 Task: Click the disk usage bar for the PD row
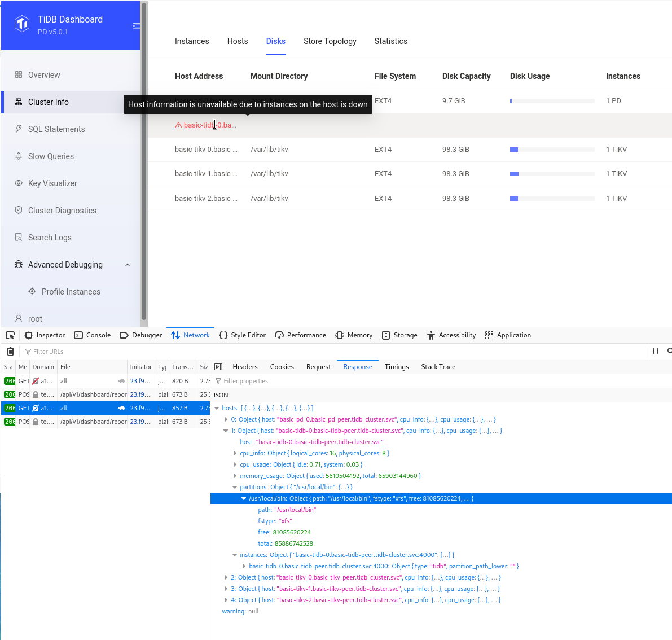point(552,101)
